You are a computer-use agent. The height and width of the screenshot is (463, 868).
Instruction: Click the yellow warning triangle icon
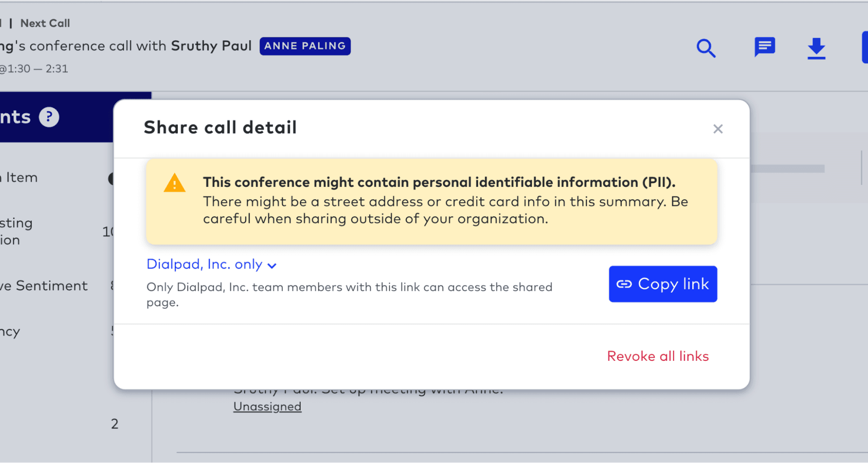pos(174,183)
